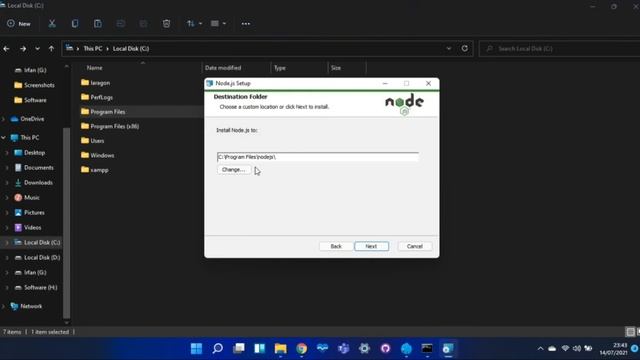Screen dimensions: 640x360
Task: Expand the Local Disk (D:) tree node
Action: (x=7, y=258)
